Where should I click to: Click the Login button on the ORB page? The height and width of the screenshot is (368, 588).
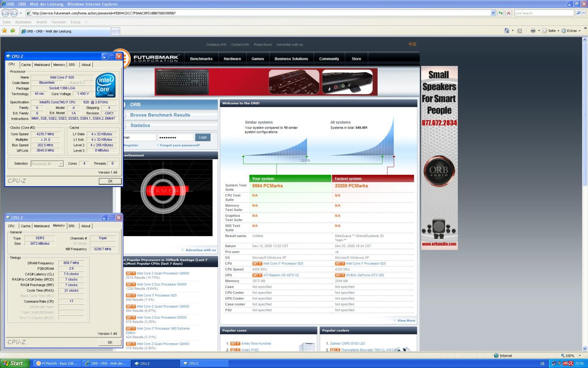[203, 137]
